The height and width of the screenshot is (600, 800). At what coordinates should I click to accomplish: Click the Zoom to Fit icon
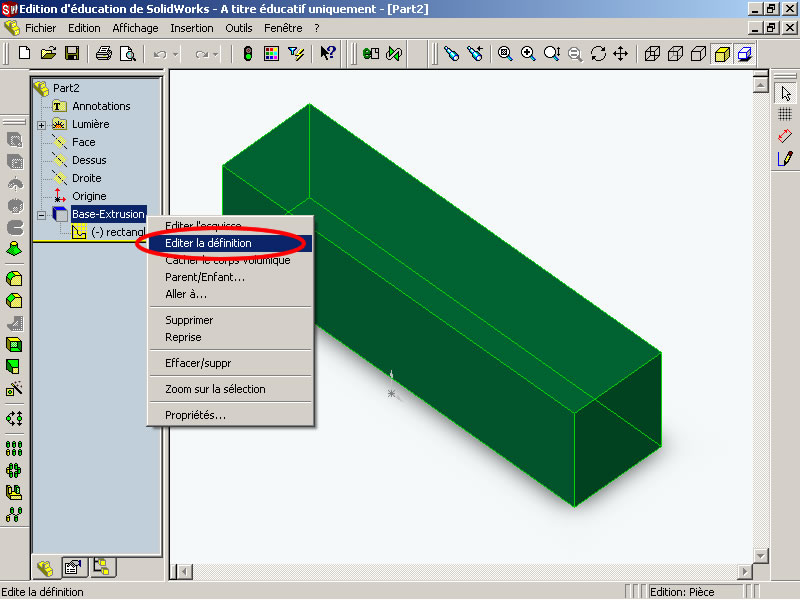pyautogui.click(x=506, y=53)
